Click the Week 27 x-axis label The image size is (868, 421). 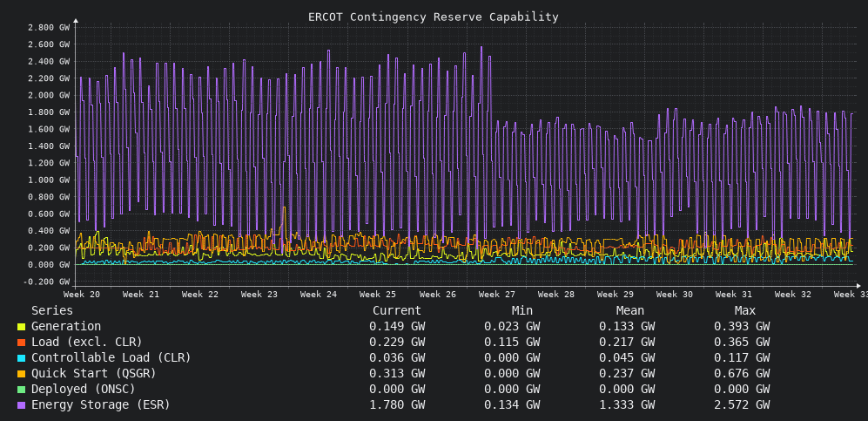[x=496, y=294]
